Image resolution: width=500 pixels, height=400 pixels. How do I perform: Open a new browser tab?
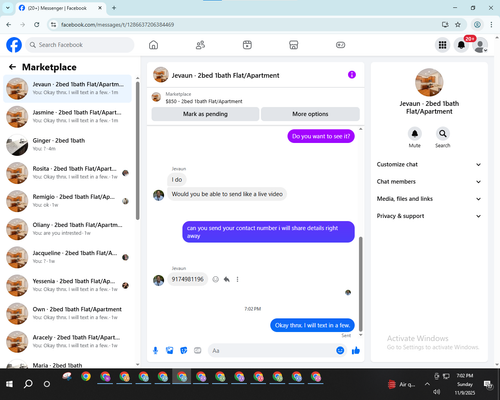(x=114, y=8)
